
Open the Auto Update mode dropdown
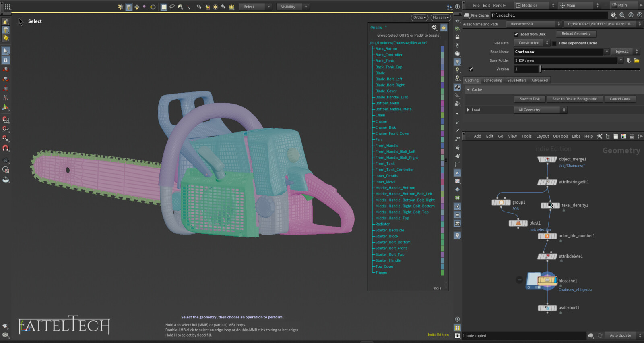623,335
